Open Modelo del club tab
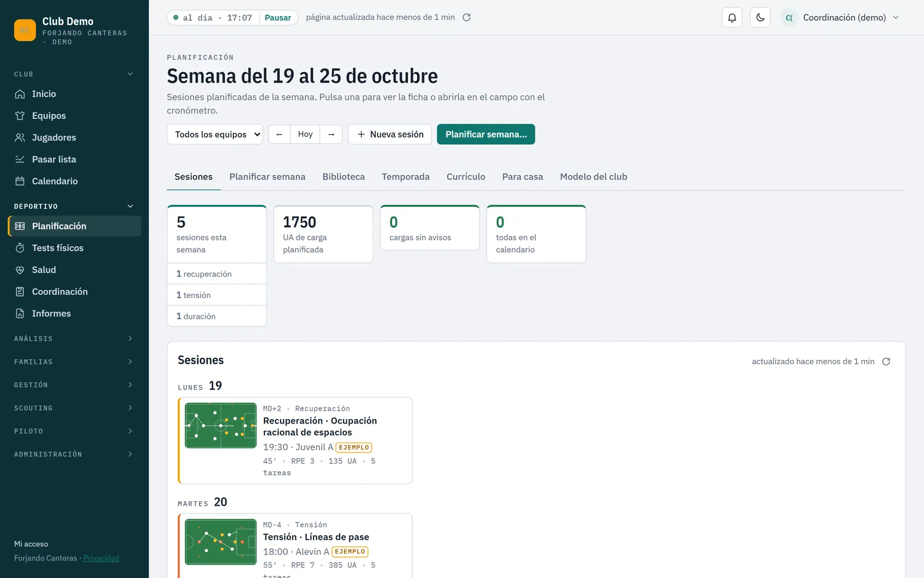The image size is (924, 578). (594, 177)
